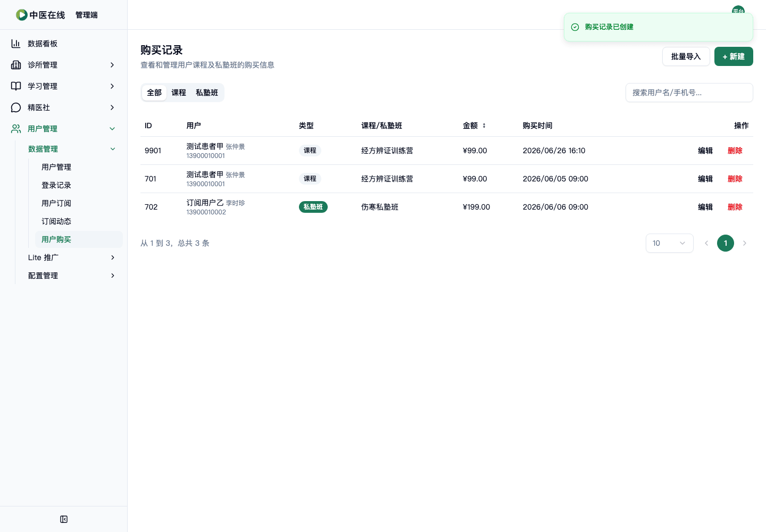Go to the next page arrow

click(x=745, y=243)
